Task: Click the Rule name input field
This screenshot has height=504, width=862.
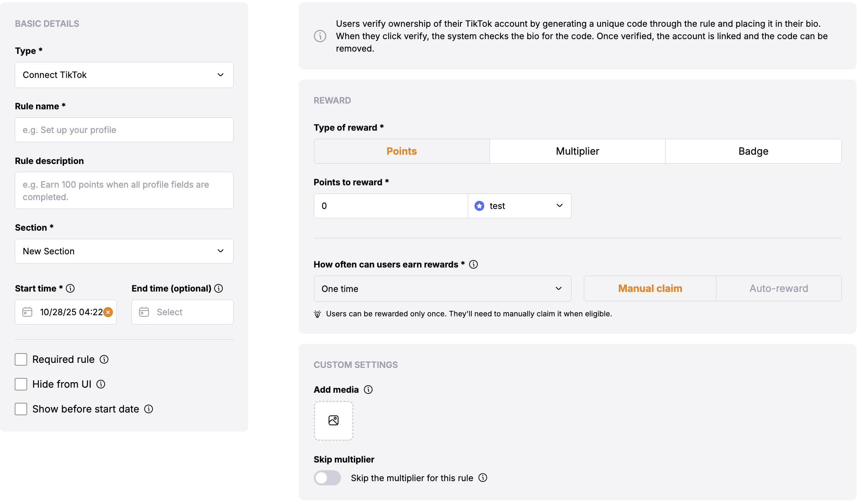Action: [x=124, y=130]
